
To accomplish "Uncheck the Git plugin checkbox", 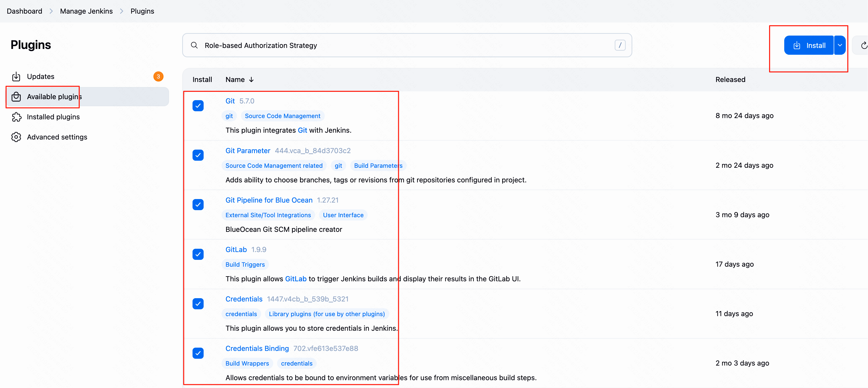I will click(198, 106).
